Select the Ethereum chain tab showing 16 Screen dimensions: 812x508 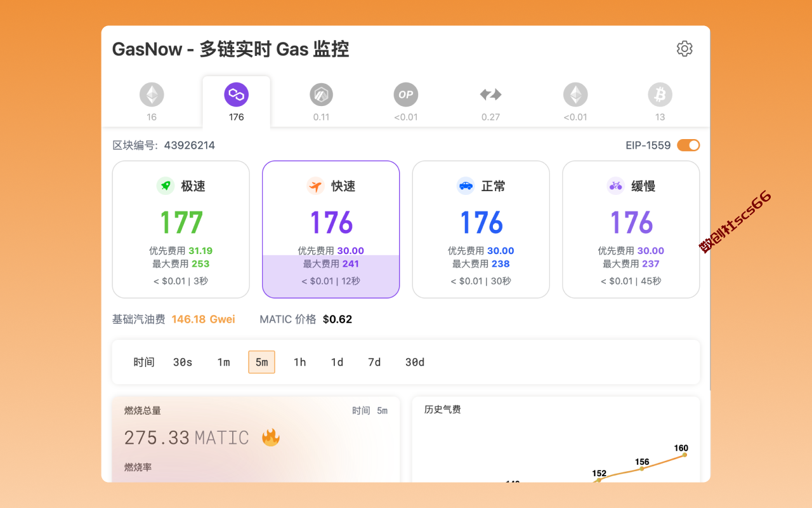pos(152,102)
